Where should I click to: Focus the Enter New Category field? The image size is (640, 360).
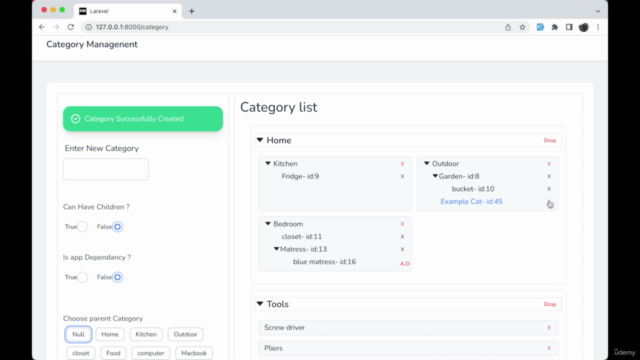pos(106,169)
